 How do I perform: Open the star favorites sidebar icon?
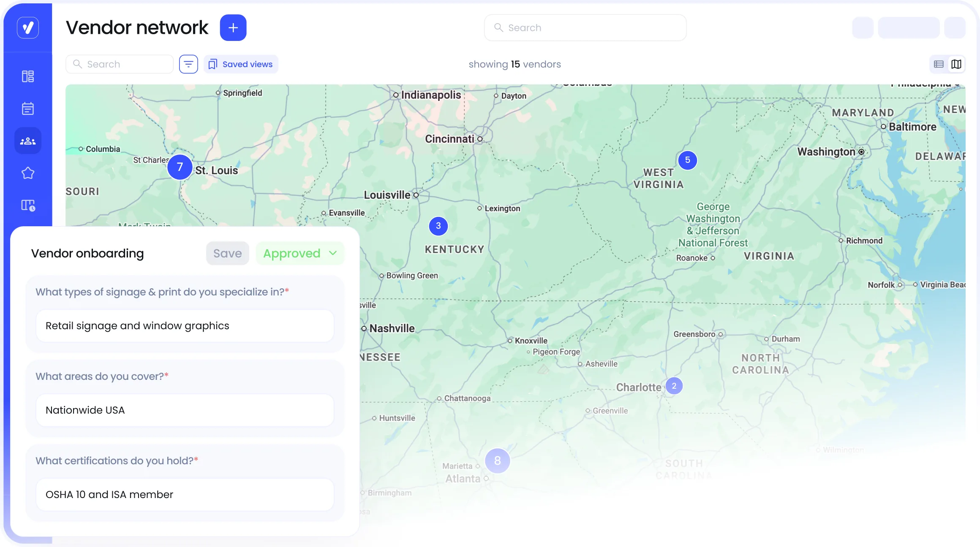(28, 173)
